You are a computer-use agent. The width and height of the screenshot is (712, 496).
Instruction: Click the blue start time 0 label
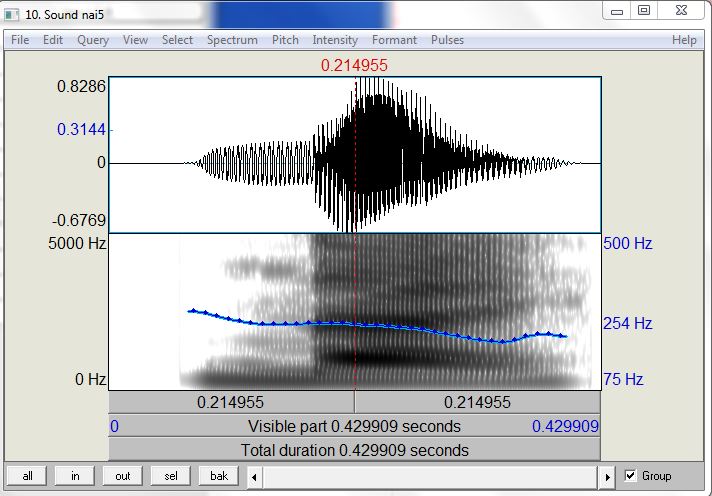[x=114, y=427]
